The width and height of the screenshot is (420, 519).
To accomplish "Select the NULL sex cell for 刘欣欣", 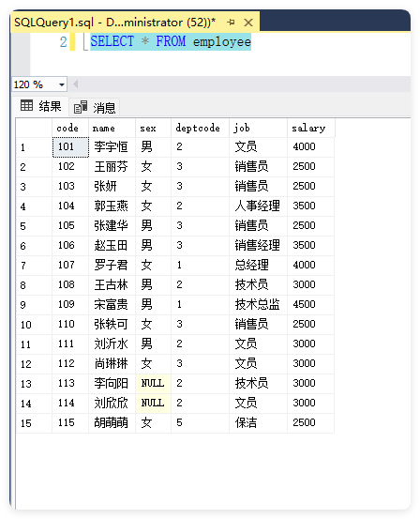I will click(153, 404).
